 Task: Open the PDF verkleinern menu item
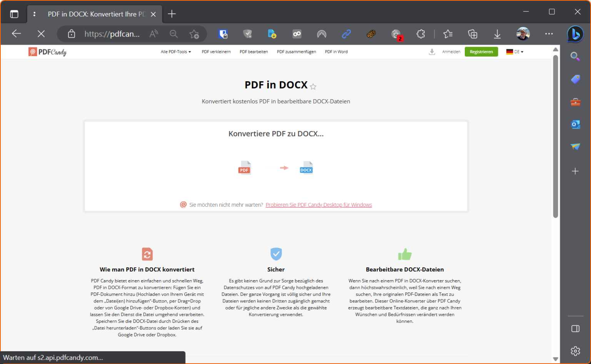[x=216, y=52]
